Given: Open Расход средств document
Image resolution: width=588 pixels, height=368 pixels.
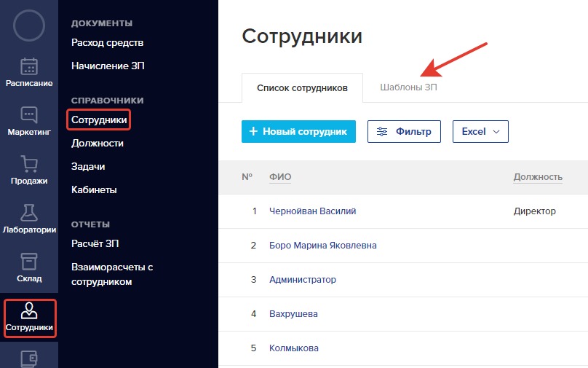Looking at the screenshot, I should (107, 43).
